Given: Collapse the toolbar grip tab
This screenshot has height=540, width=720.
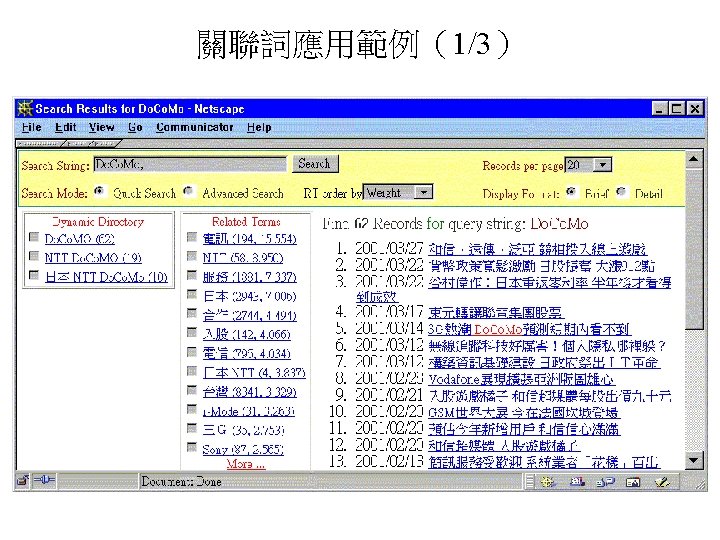Looking at the screenshot, I should tap(39, 143).
